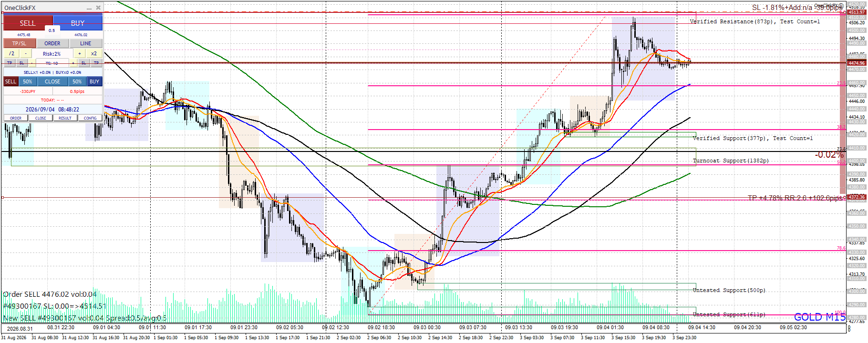Click the 2026/09/04 08:48:22 clock display

coord(52,110)
